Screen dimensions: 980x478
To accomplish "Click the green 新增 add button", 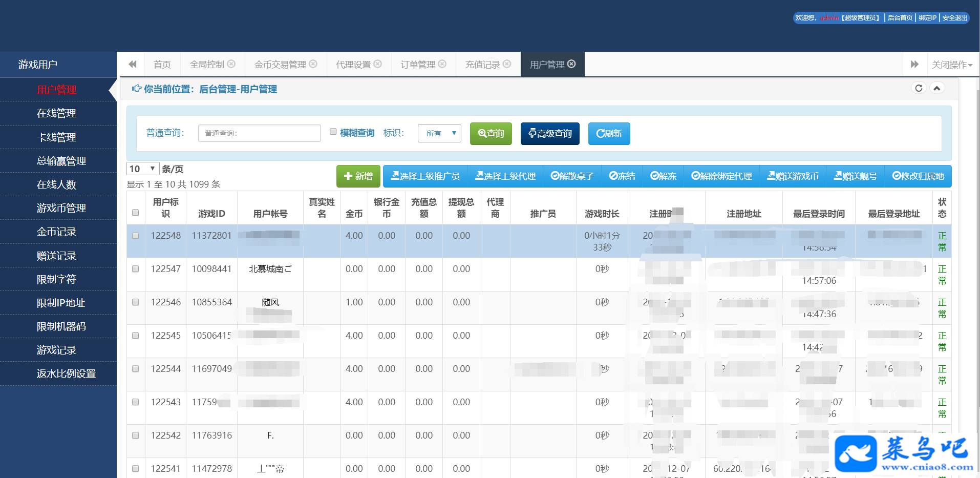I will (358, 176).
